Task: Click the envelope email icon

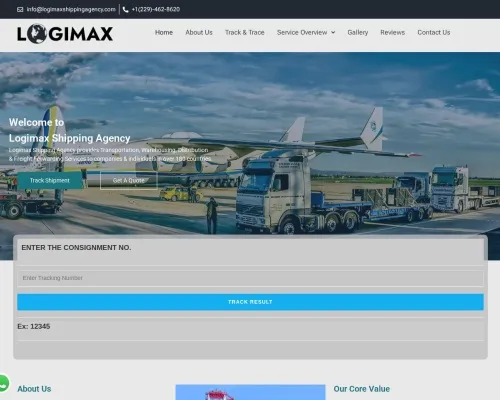Action: coord(20,9)
